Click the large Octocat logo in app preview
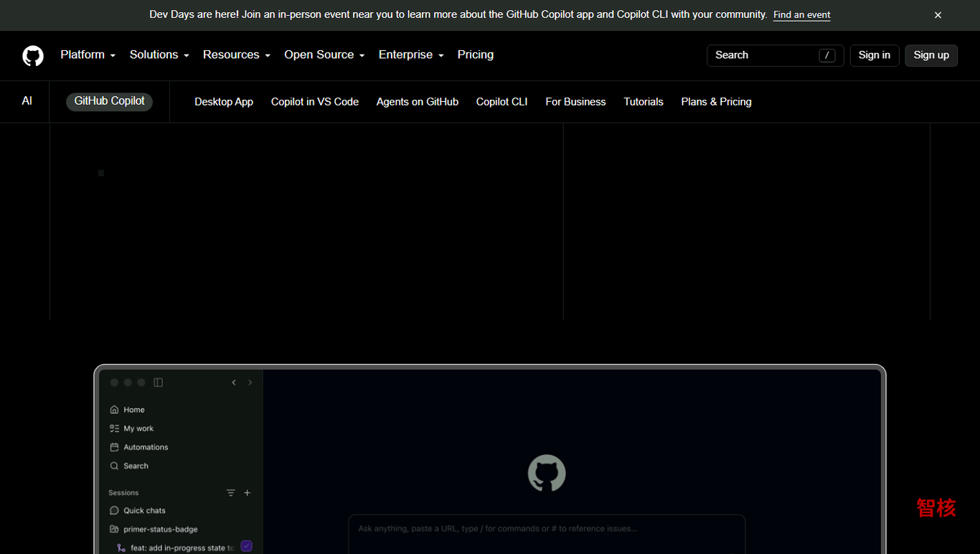This screenshot has height=554, width=980. (x=547, y=473)
